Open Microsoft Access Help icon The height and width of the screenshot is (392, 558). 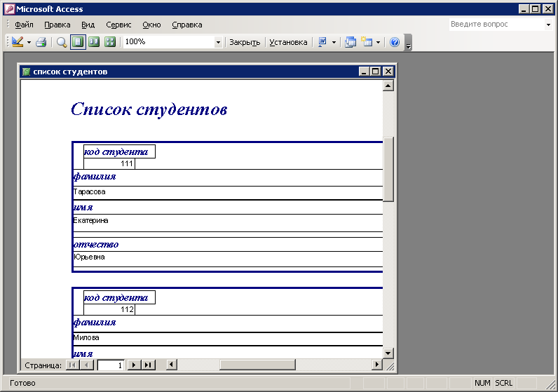pos(395,42)
